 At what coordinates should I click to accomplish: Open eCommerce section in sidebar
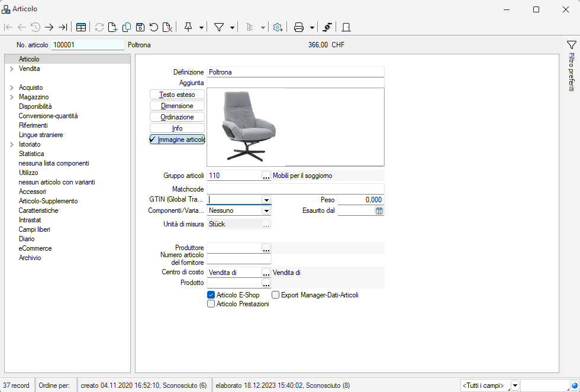click(x=35, y=248)
